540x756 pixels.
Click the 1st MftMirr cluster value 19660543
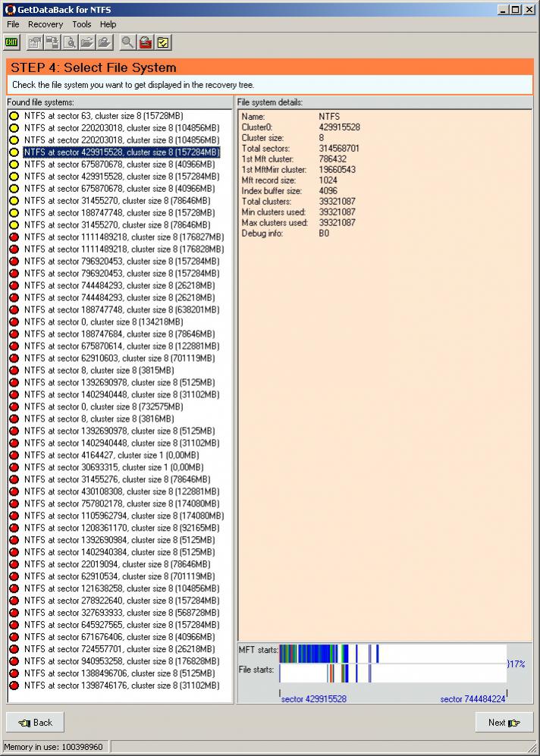pos(337,170)
